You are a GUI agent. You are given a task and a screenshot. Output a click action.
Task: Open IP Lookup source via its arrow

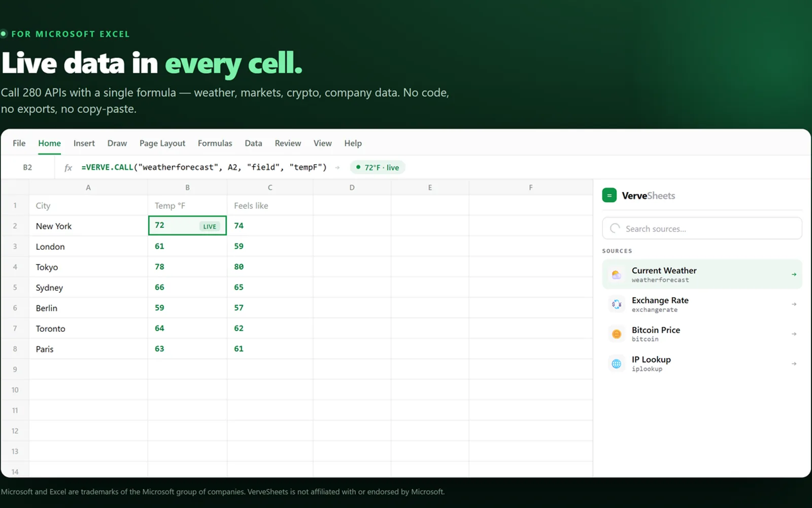coord(794,364)
